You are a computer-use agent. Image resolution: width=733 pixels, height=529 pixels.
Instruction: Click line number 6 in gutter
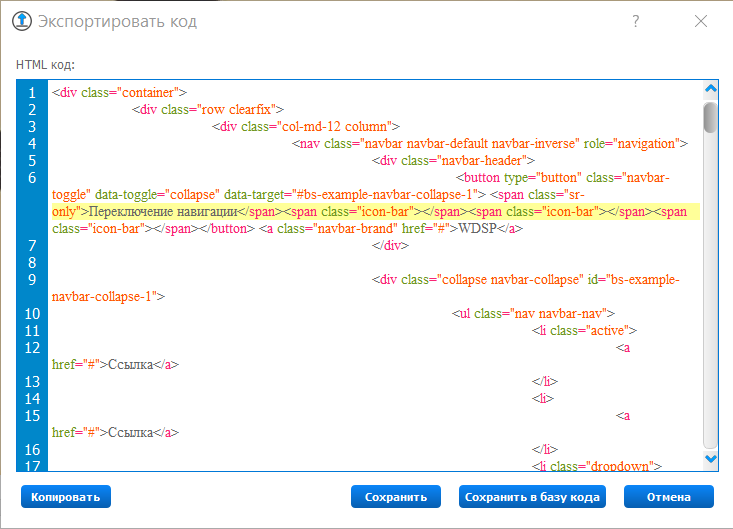click(x=32, y=178)
